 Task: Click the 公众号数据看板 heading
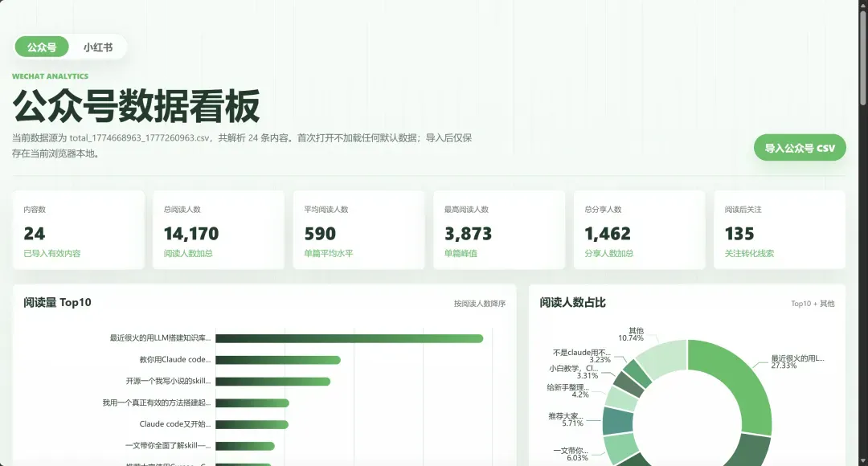[x=136, y=106]
